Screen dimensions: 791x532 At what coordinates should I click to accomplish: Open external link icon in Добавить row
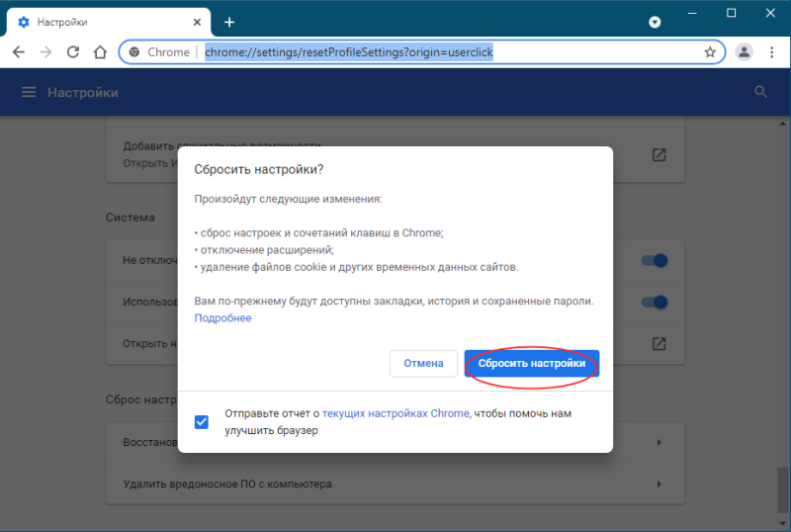pyautogui.click(x=659, y=155)
